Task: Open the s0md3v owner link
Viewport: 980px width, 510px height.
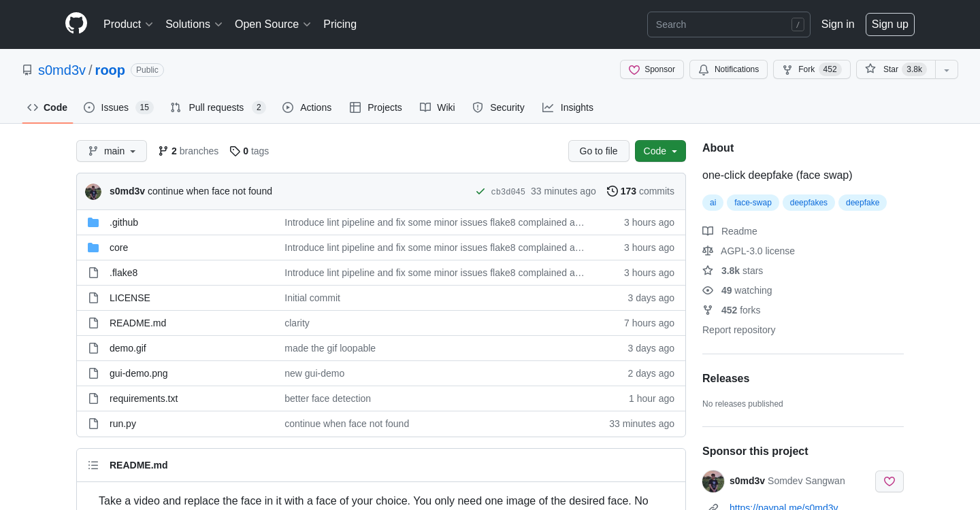Action: 62,70
